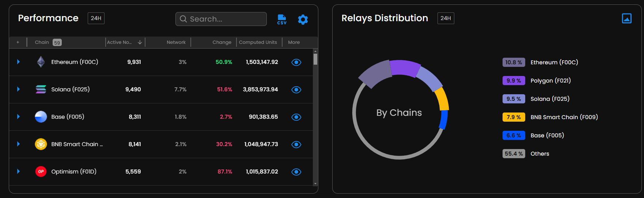644x198 pixels.
Task: Toggle eye icon for Ethereum row
Action: coord(296,62)
